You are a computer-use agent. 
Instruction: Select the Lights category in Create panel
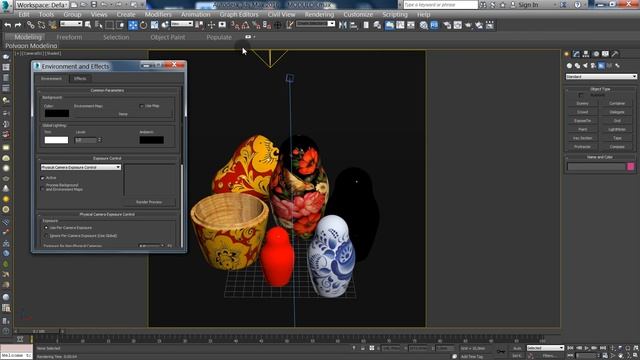(585, 65)
